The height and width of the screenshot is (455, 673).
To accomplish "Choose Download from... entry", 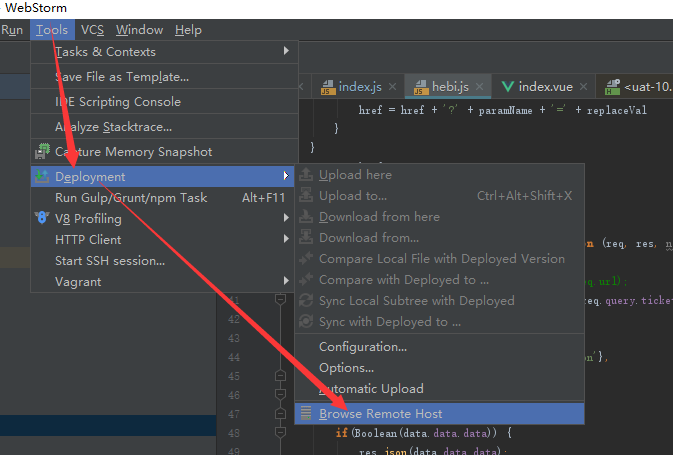I will click(x=440, y=238).
